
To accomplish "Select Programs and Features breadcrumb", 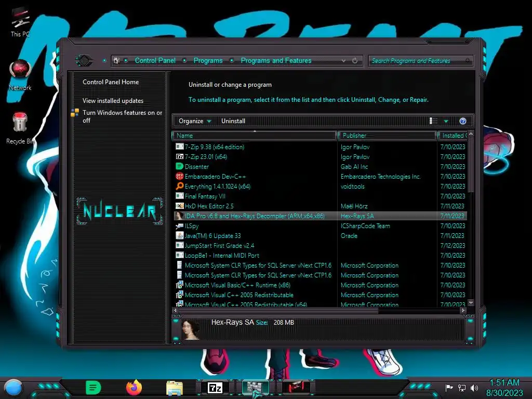I will tap(276, 61).
